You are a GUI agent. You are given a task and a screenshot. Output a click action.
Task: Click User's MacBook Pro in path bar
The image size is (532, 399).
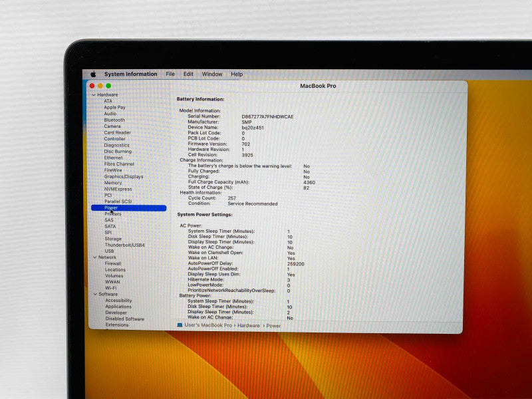click(208, 325)
